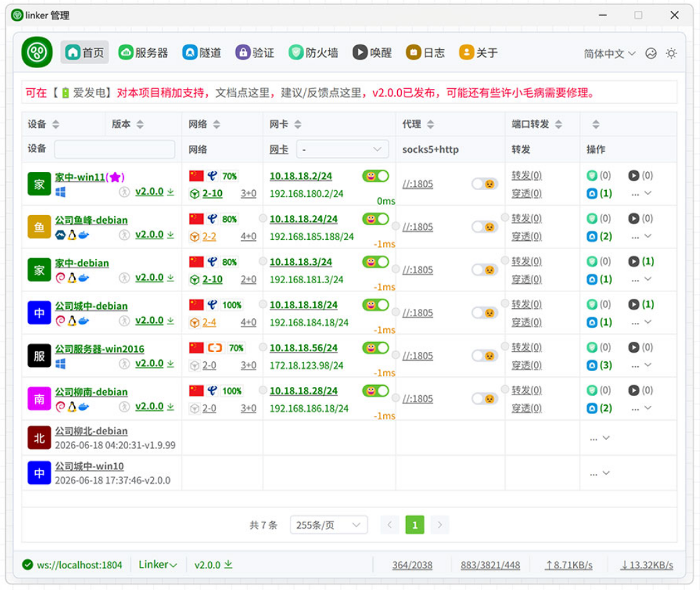This screenshot has width=700, height=590.
Task: Click 穿透(0) in 家中-win11 row
Action: tap(527, 194)
